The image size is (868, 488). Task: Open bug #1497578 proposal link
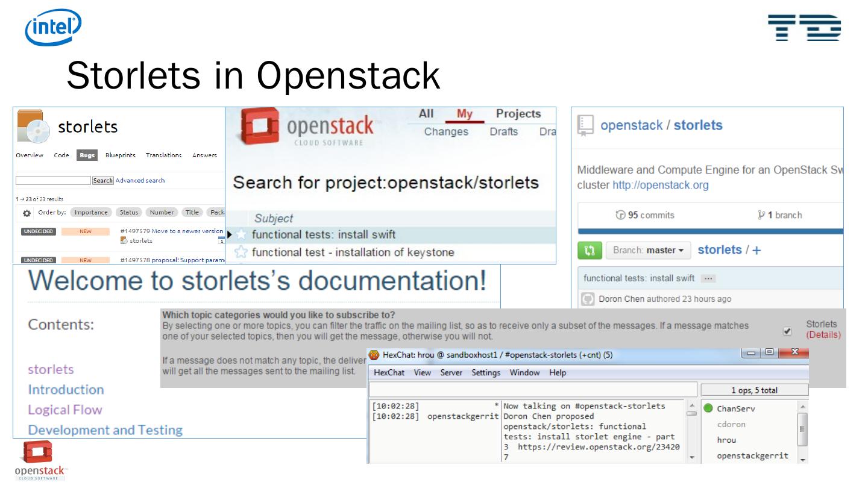point(172,260)
